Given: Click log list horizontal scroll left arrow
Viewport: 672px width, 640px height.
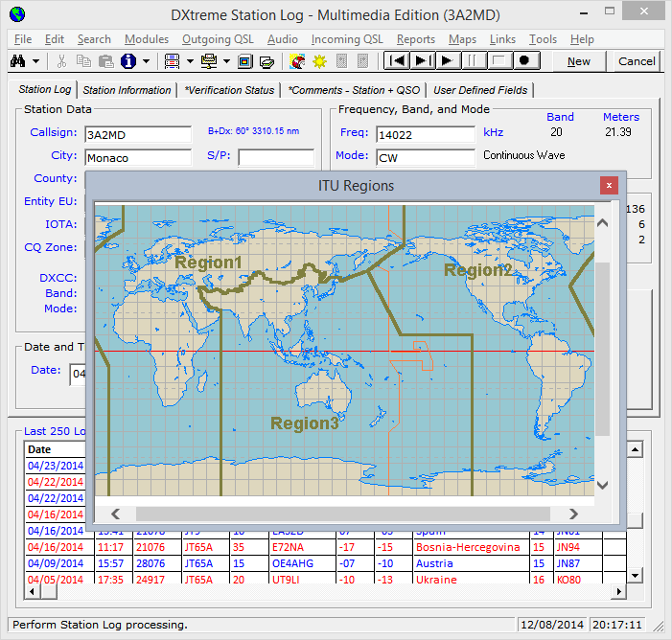Looking at the screenshot, I should click(x=33, y=591).
